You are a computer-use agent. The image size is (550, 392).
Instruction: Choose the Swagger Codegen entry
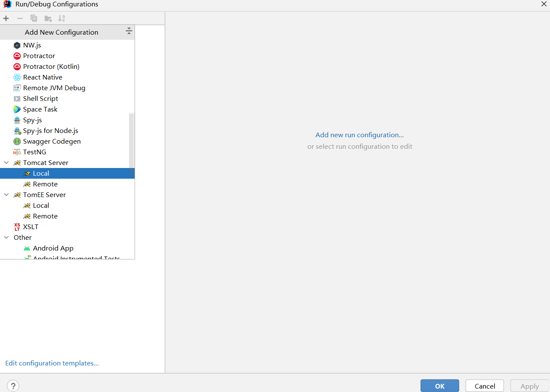67,141
